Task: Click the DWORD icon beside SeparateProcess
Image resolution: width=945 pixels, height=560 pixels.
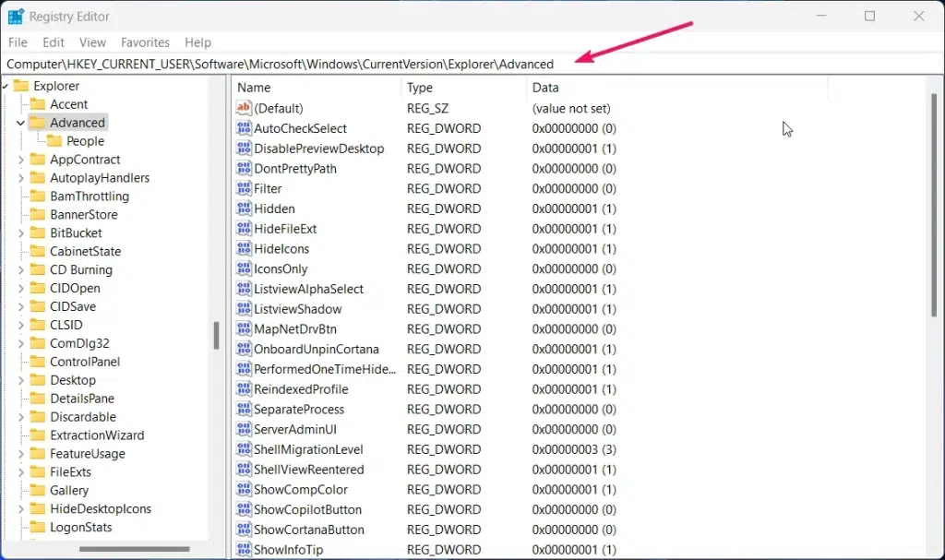Action: [x=244, y=409]
